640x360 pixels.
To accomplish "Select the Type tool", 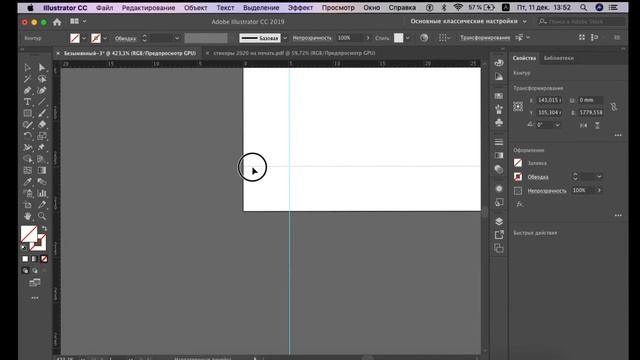I will coord(27,102).
